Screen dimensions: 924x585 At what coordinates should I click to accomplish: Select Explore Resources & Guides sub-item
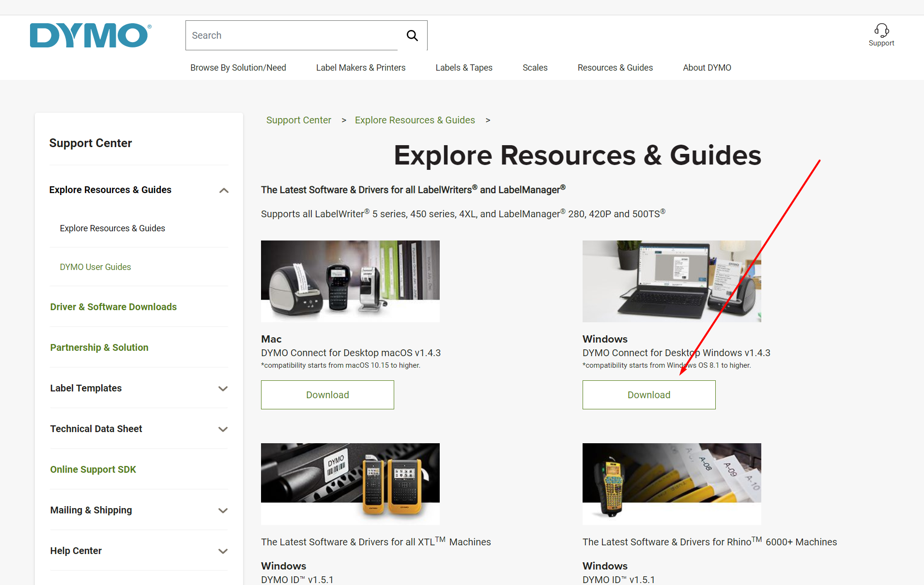(x=112, y=228)
